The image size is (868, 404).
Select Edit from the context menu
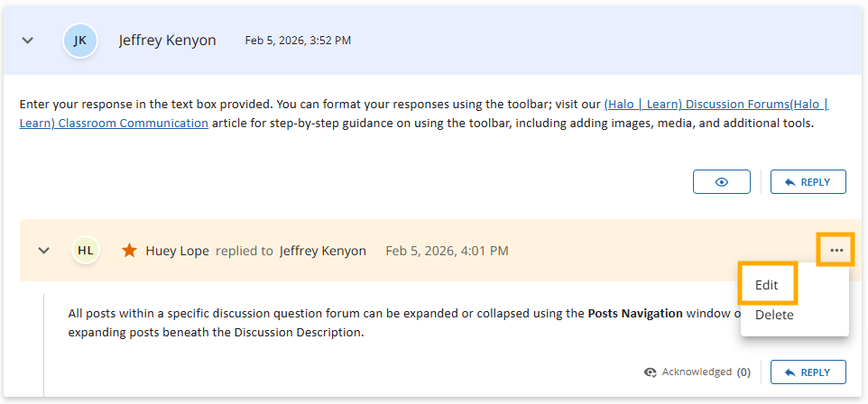(767, 285)
